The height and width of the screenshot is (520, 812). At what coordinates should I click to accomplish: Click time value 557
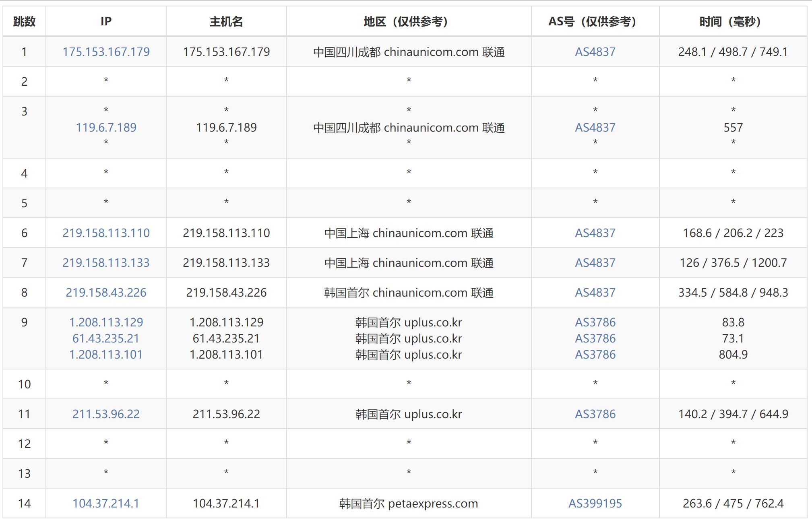coord(733,128)
